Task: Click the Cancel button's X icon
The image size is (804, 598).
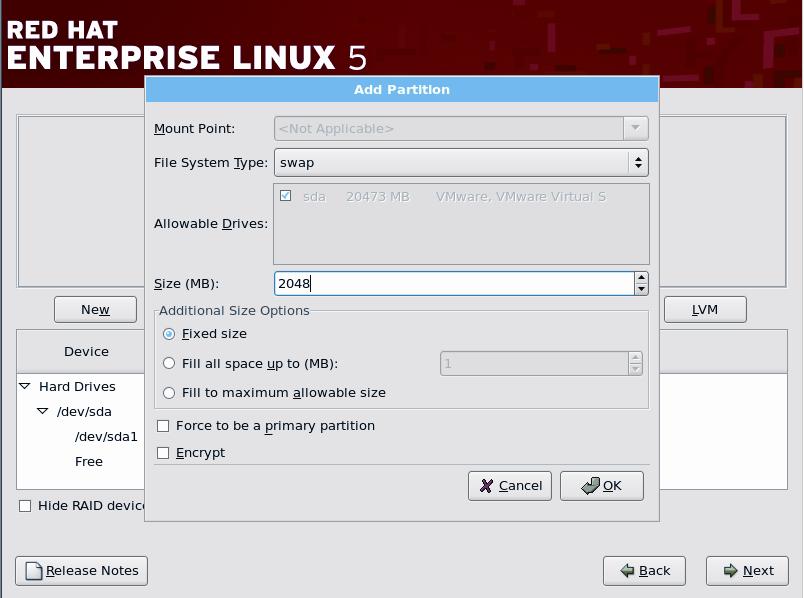Action: point(485,486)
